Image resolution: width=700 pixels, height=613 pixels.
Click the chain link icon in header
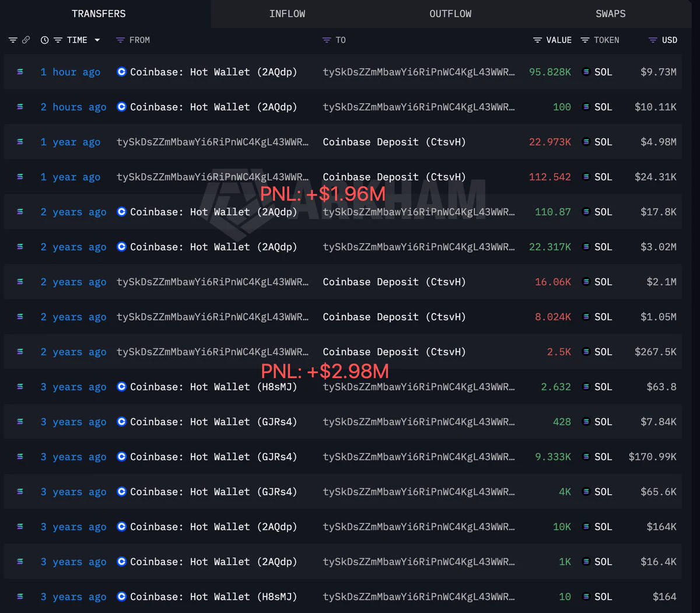[26, 40]
